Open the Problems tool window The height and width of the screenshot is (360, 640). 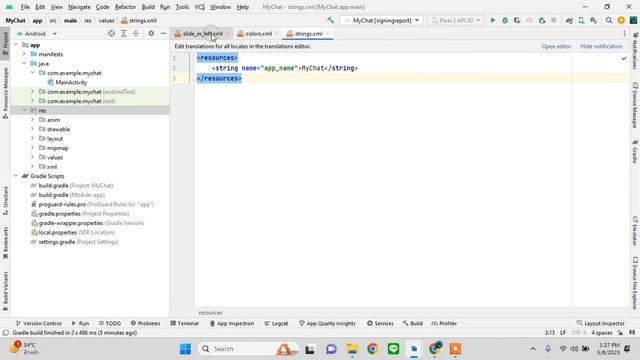click(145, 323)
